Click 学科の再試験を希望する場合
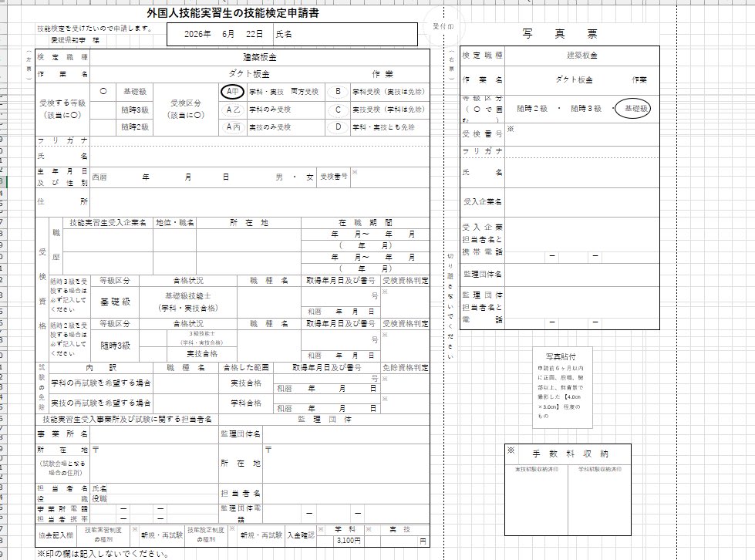 pos(101,383)
